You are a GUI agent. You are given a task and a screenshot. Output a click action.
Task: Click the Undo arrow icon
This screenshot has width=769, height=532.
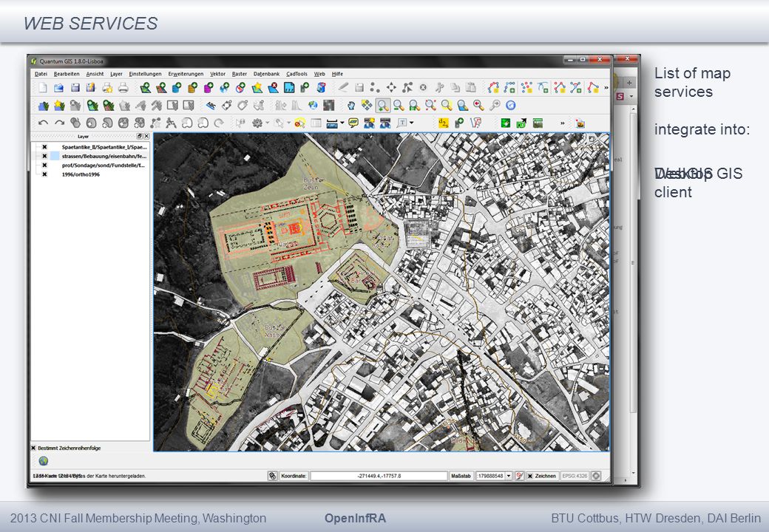pos(43,123)
